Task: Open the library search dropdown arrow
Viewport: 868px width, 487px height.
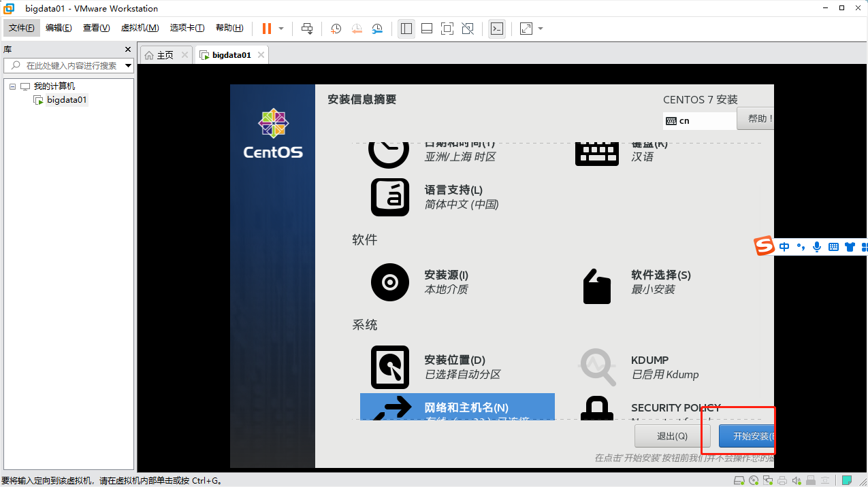Action: click(x=128, y=66)
